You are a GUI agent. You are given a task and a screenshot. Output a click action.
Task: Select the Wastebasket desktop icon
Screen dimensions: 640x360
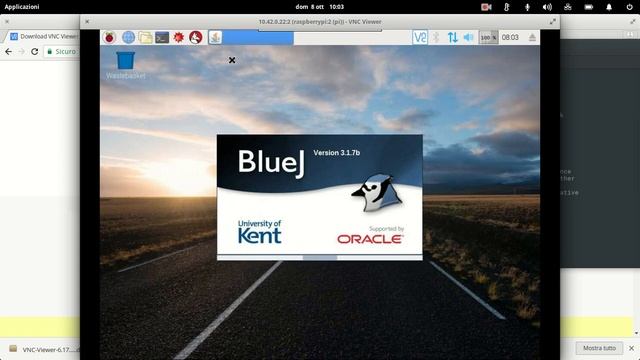point(125,65)
